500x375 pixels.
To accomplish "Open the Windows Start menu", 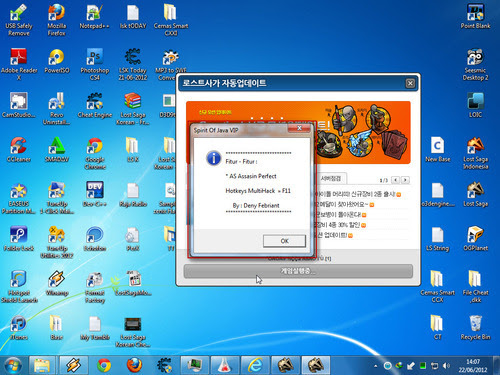I will tap(13, 365).
